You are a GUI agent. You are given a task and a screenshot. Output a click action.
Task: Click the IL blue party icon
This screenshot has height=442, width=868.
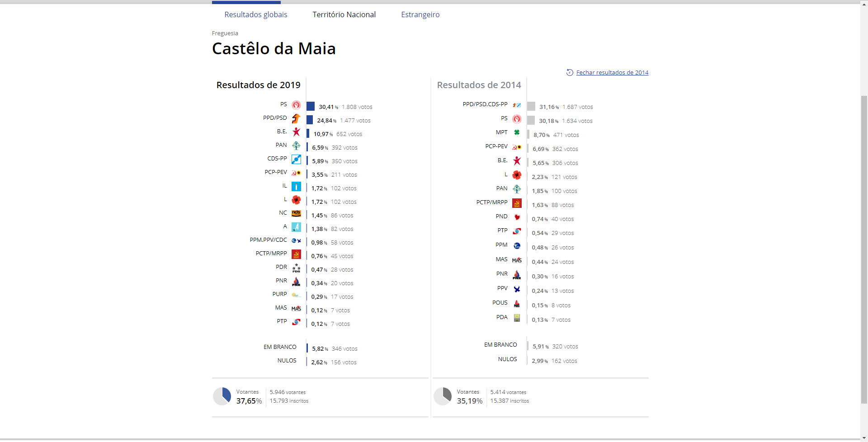(296, 186)
